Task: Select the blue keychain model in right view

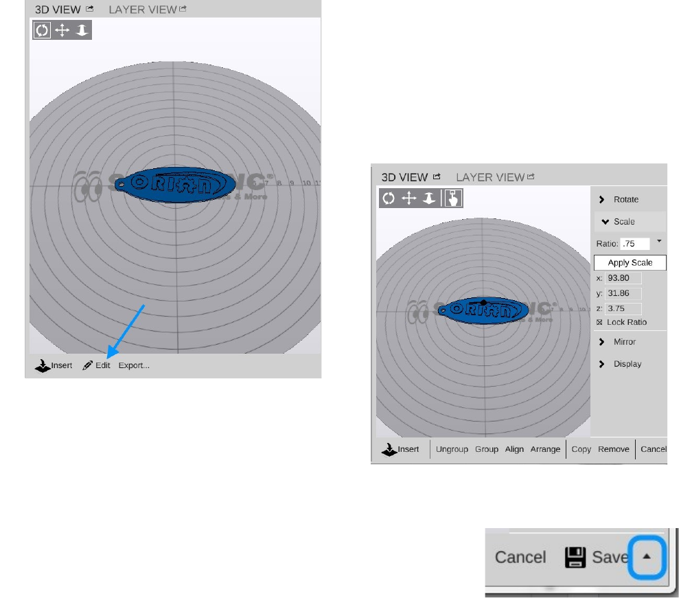Action: 483,310
